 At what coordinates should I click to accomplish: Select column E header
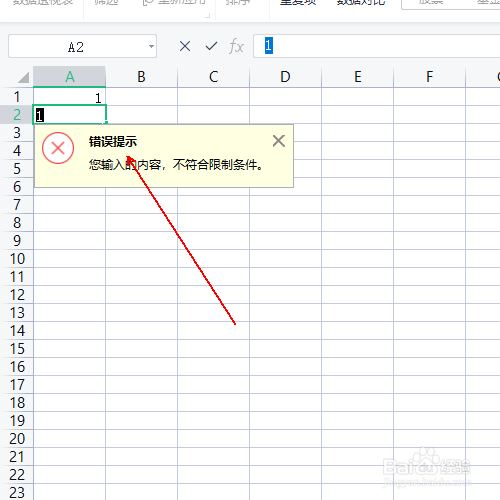point(358,77)
